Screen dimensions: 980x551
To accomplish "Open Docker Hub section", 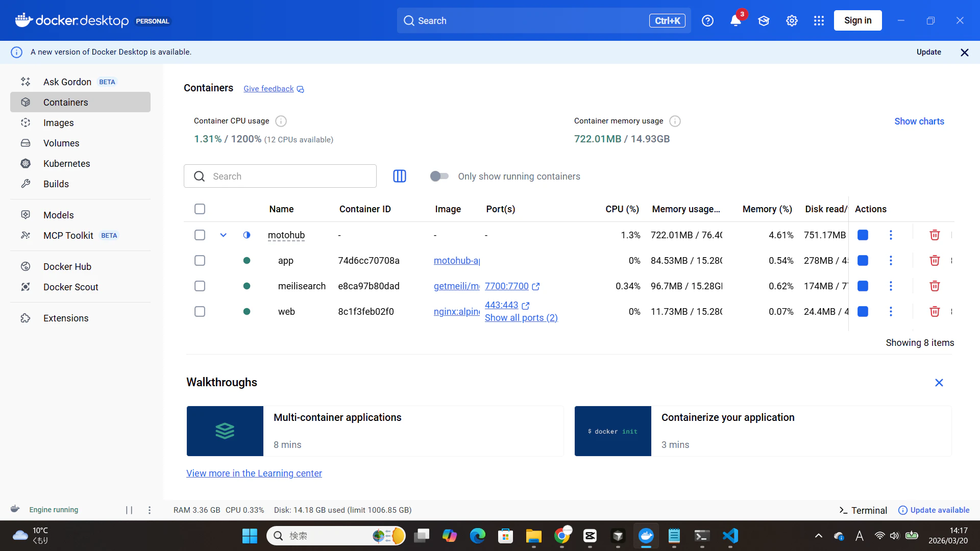I will pos(80,266).
